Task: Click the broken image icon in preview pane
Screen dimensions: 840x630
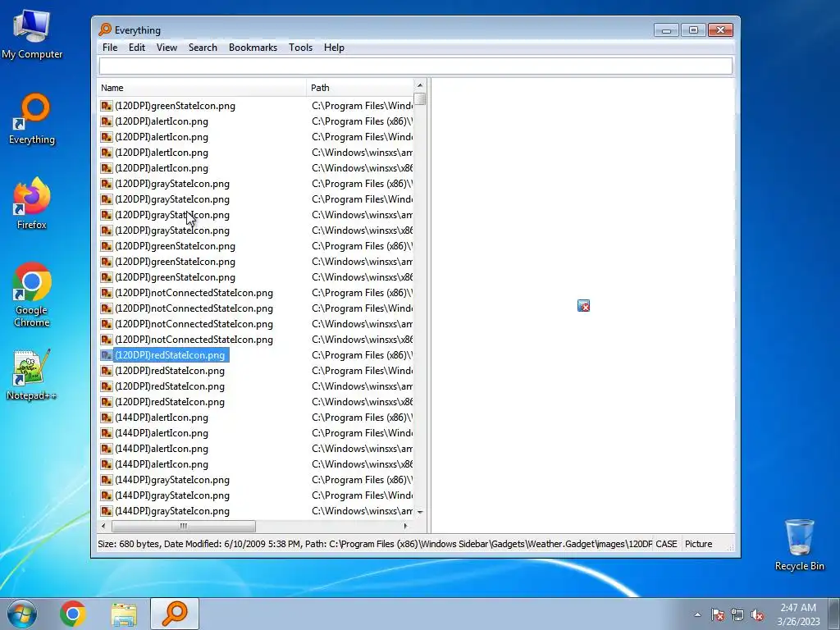Action: point(583,306)
